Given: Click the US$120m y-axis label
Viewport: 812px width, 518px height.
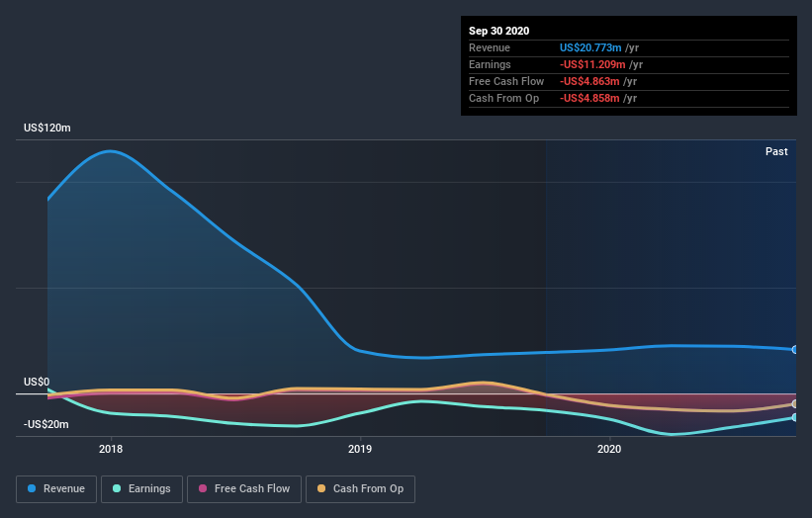Looking at the screenshot, I should pos(47,128).
